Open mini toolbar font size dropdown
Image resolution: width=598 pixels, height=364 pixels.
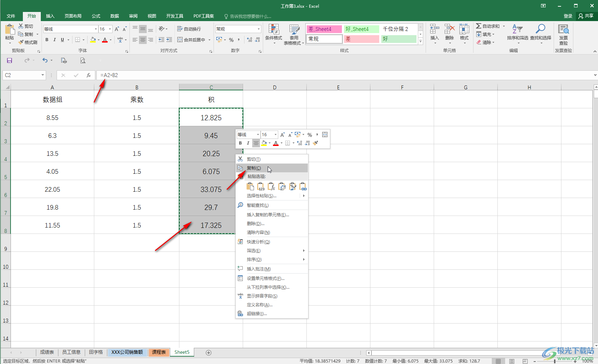275,135
